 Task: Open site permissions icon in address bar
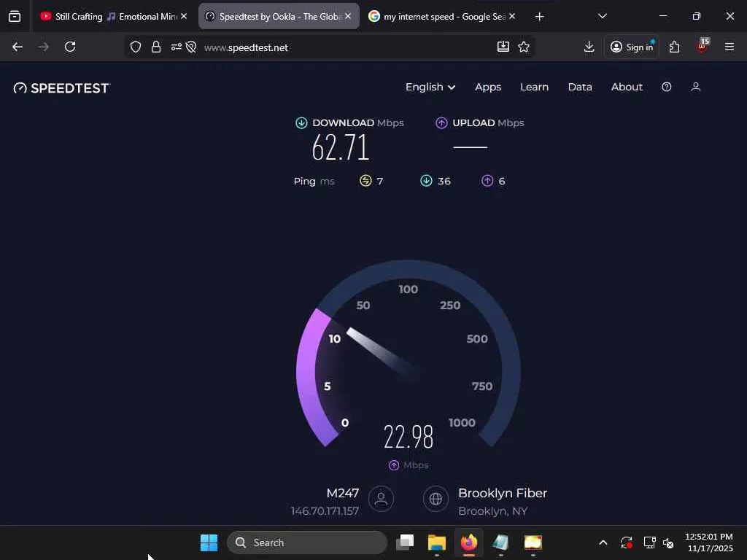point(177,47)
